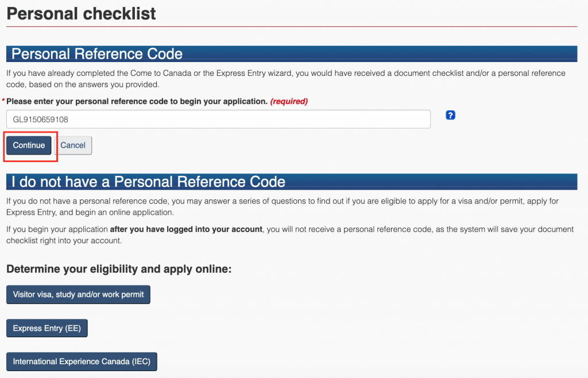Open Visitor visa, study and/or work permit

78,295
